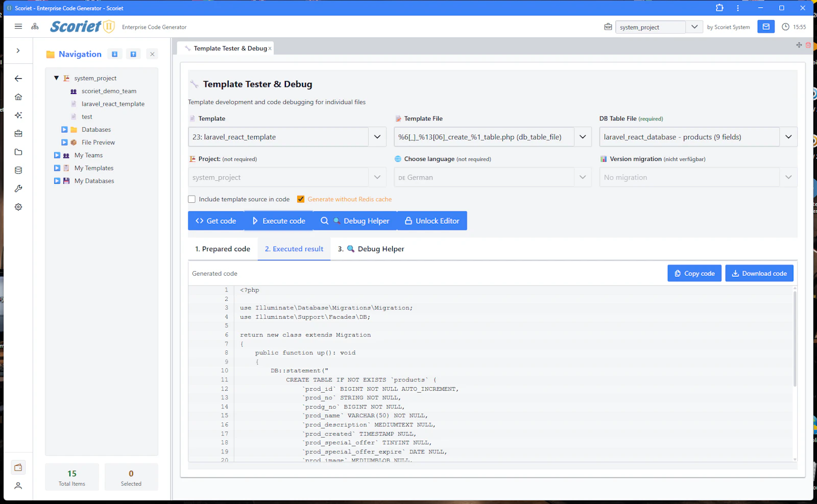Switch to 3. Debug Helper tab
The width and height of the screenshot is (817, 504).
pyautogui.click(x=371, y=249)
